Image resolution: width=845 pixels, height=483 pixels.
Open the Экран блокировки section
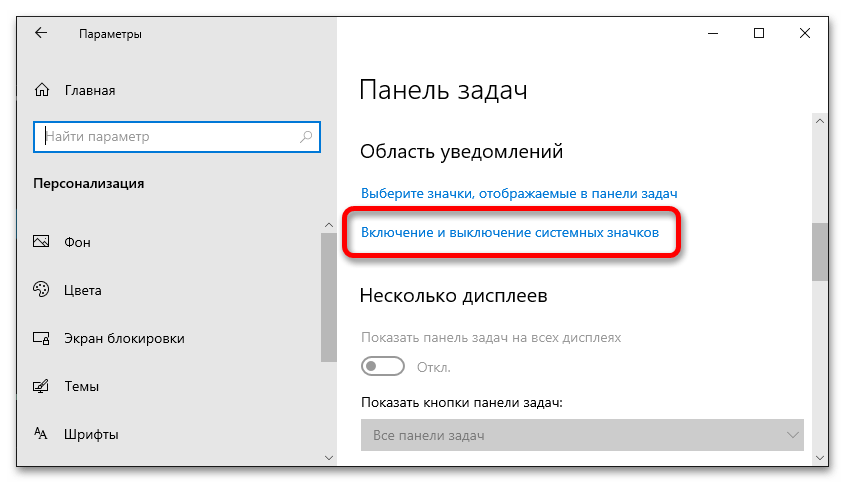click(124, 339)
